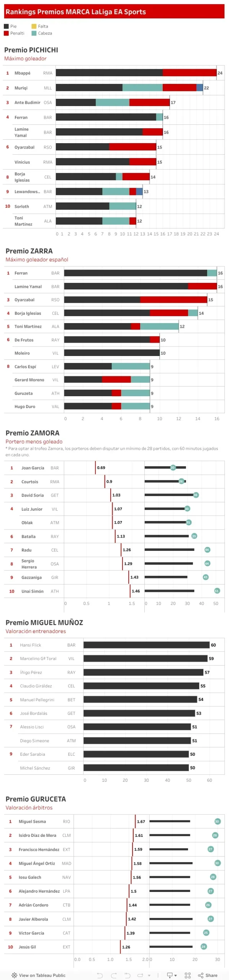
Task: Click Miguel Sesma's 1.67 rating marker
Action: [135, 821]
